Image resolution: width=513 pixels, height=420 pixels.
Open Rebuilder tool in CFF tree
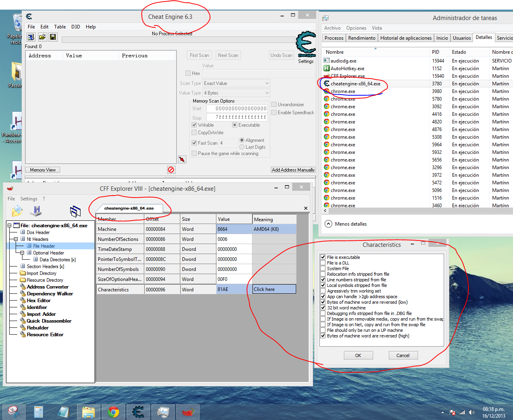(x=38, y=328)
